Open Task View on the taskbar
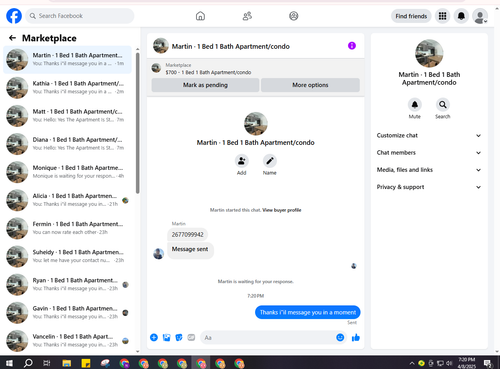The image size is (500, 369). click(x=47, y=363)
